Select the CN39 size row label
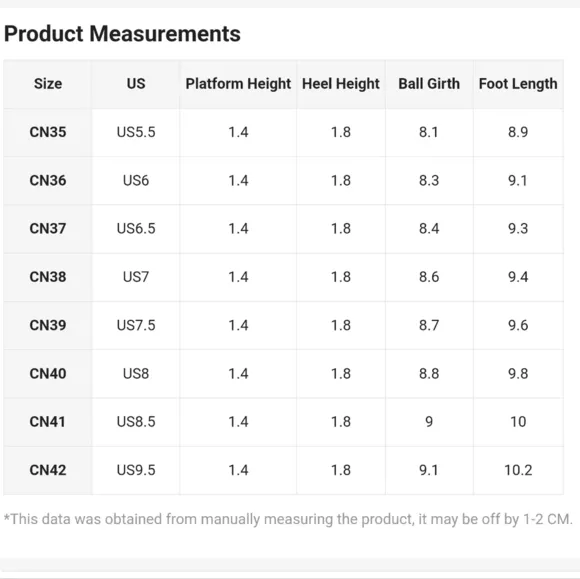The height and width of the screenshot is (579, 580). (48, 325)
